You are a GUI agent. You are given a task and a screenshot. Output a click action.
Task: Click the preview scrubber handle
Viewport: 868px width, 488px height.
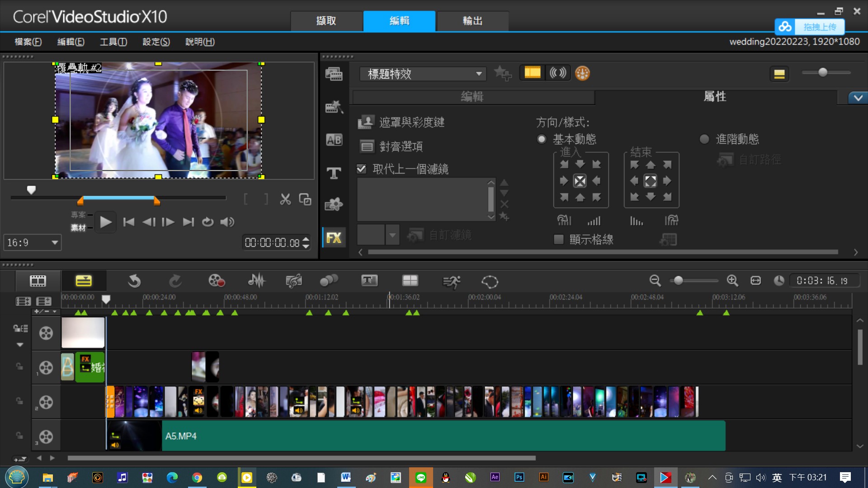pos(31,190)
